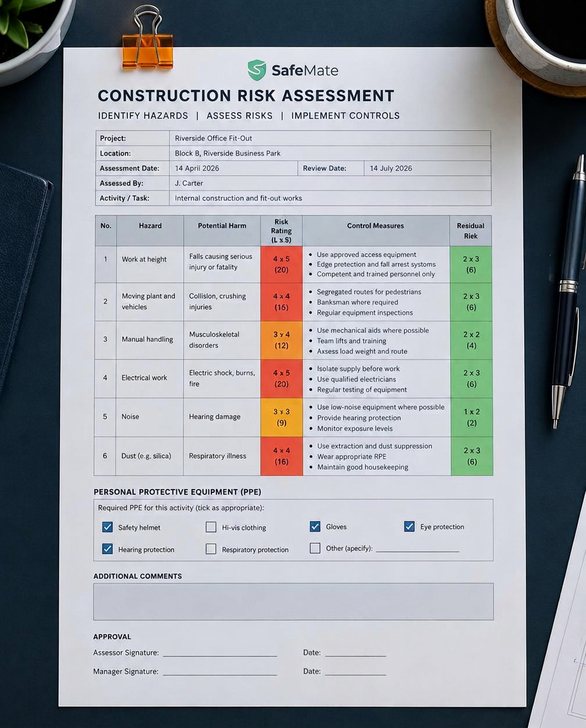Select the green 1 x 2 (2) residual cell

[x=472, y=417]
